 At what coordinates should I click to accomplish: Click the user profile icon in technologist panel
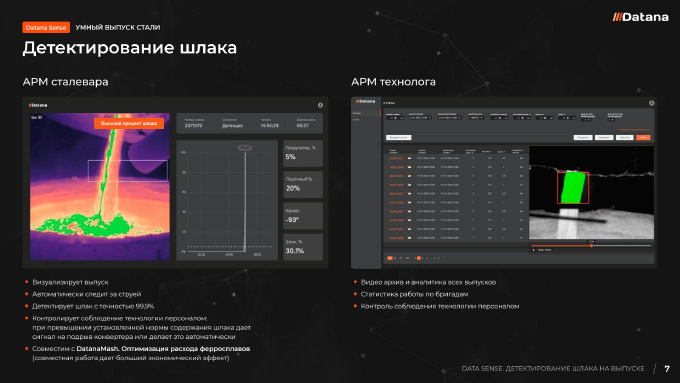coord(651,103)
